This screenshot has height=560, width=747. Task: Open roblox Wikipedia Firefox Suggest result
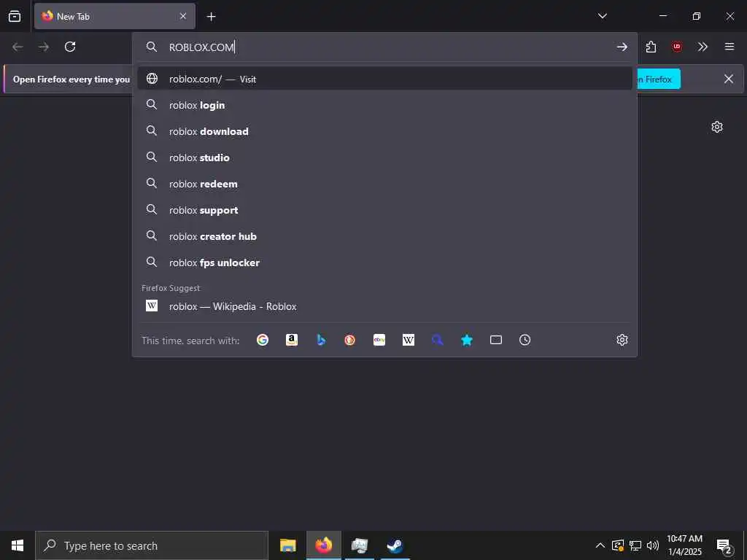pos(384,306)
